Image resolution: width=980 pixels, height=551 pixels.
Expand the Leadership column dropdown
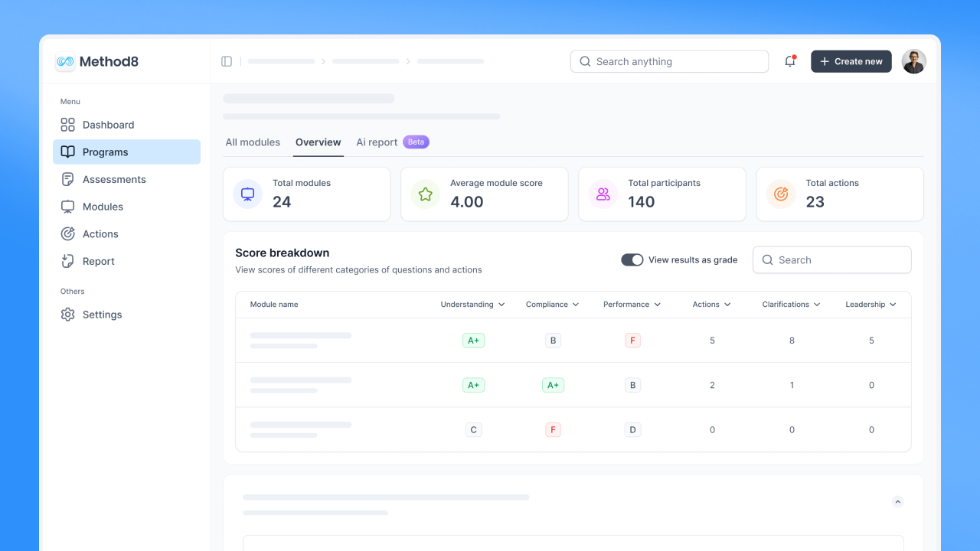(893, 305)
